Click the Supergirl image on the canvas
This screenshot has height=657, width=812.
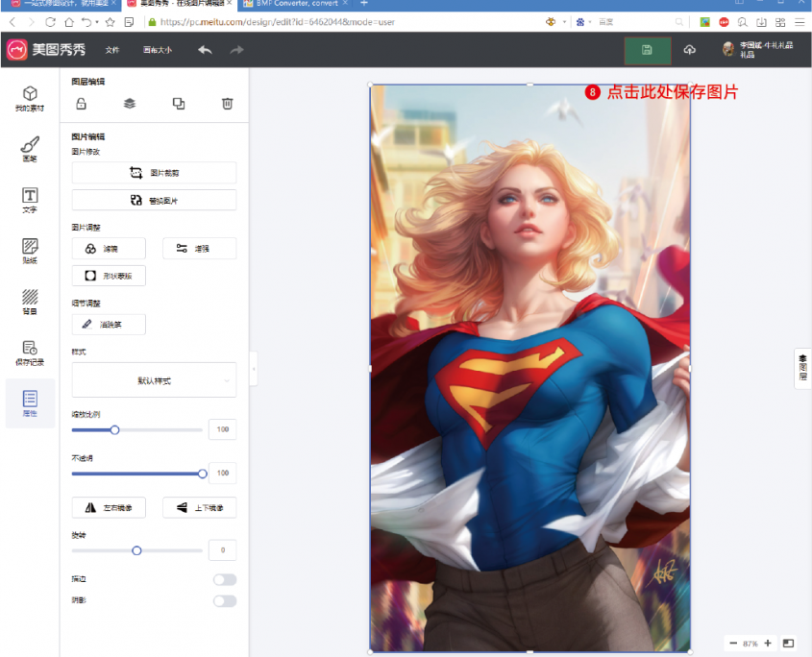coord(529,368)
